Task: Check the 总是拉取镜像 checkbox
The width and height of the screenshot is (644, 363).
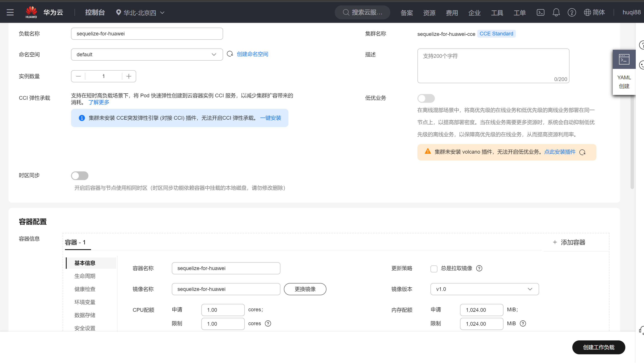Action: (x=434, y=269)
